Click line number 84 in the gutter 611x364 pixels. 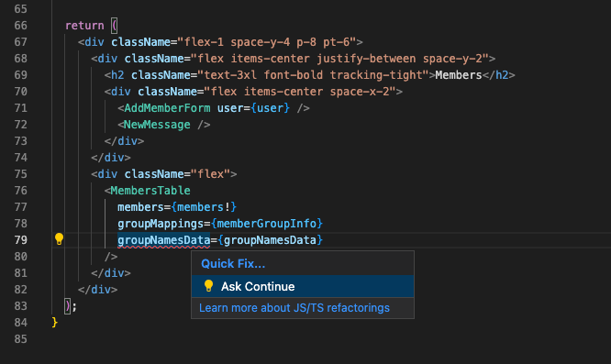[21, 323]
